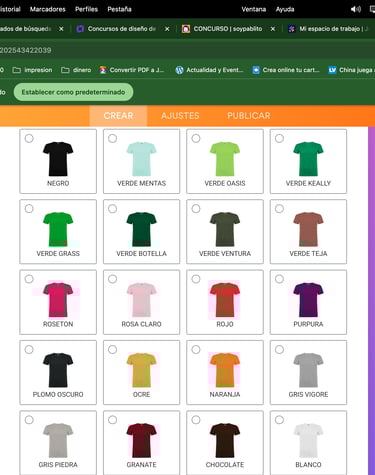This screenshot has height=475, width=375.
Task: Click the yellow OCRE t-shirt image
Action: 141,370
